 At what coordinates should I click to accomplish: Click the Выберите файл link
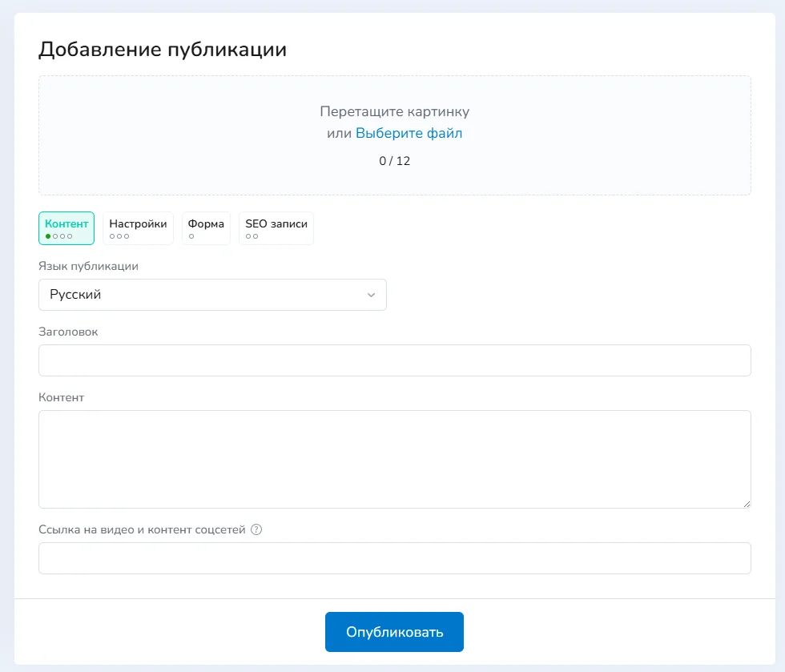pyautogui.click(x=409, y=134)
